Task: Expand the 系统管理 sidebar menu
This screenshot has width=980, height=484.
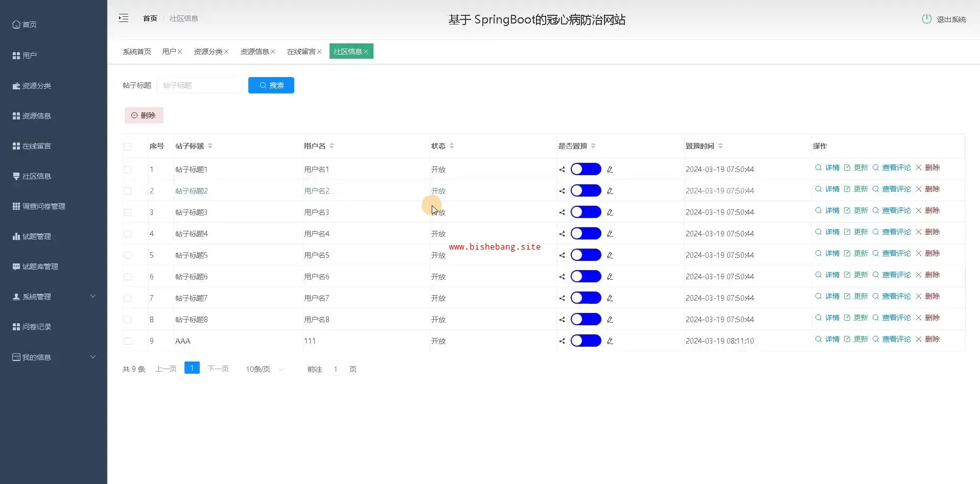Action: [x=54, y=297]
